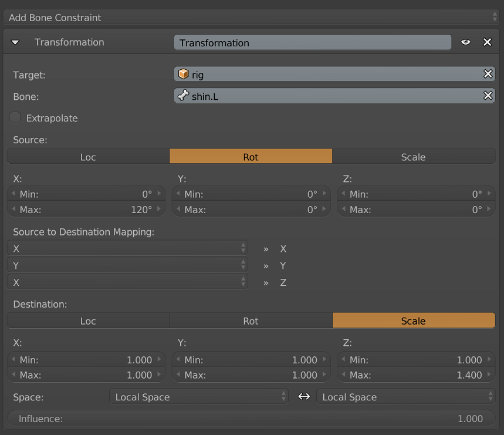
Task: Click the bone icon beside shin.L
Action: click(183, 96)
